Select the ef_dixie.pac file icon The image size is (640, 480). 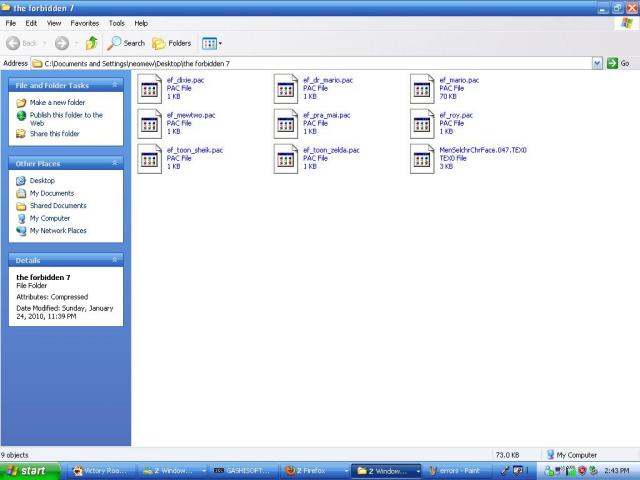click(x=149, y=88)
